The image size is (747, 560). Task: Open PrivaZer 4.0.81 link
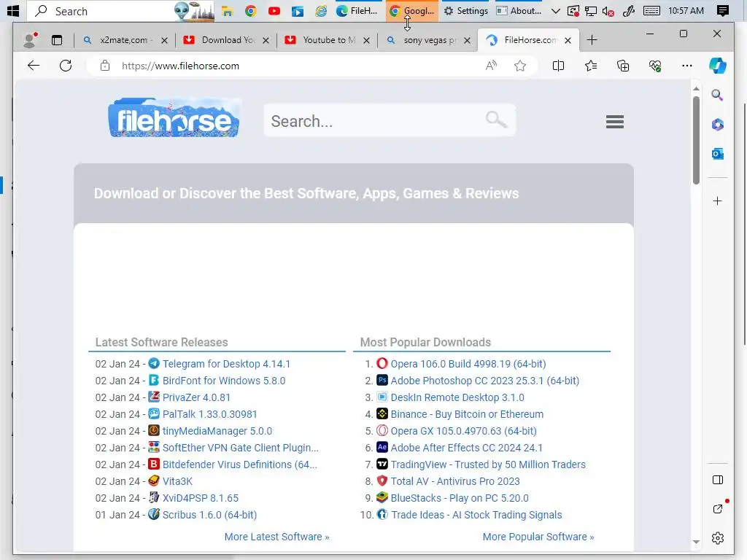coord(196,397)
